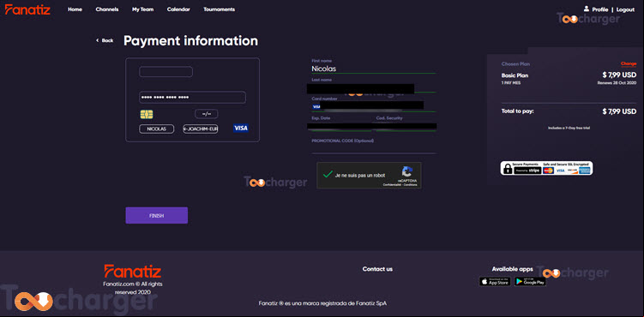Click expiry date placeholder on card preview
This screenshot has width=644, height=317.
coord(206,114)
